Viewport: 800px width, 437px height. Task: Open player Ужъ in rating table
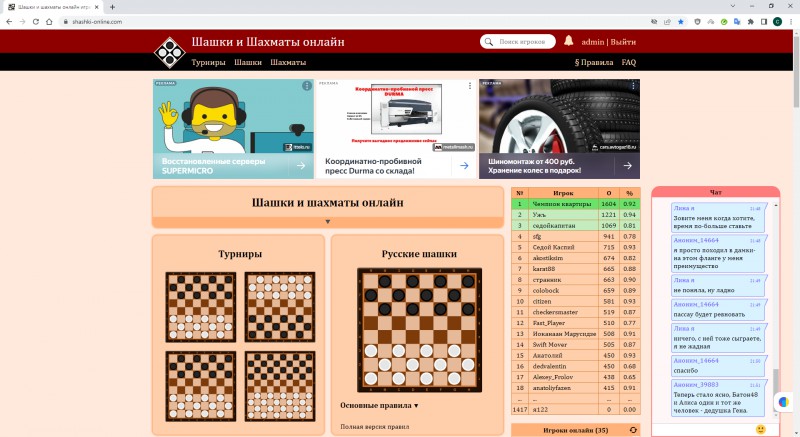point(539,215)
